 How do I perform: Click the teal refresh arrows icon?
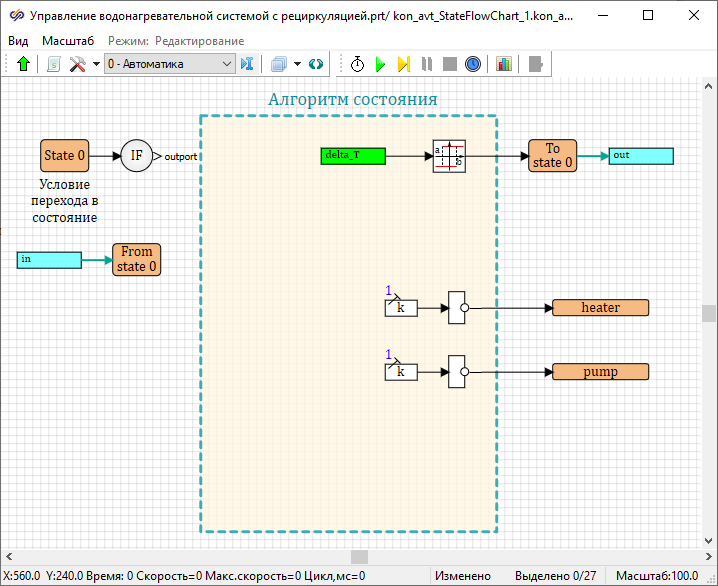click(316, 64)
